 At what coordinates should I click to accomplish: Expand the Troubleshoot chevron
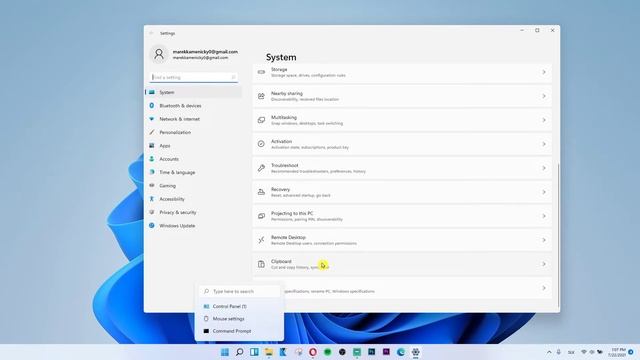(544, 168)
